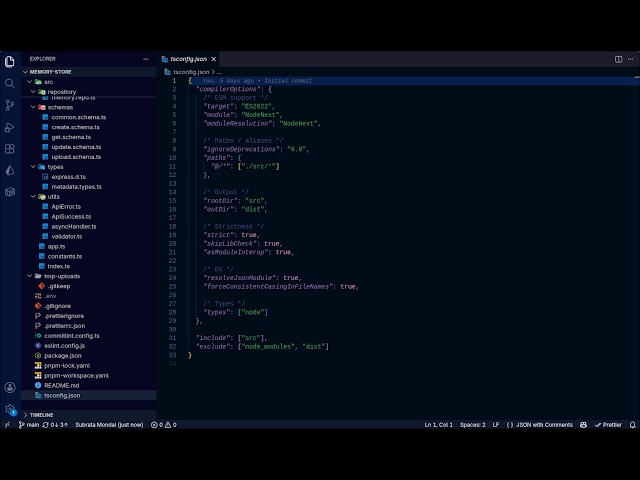Viewport: 640px width, 480px height.
Task: Collapse the src folder
Action: click(x=89, y=82)
